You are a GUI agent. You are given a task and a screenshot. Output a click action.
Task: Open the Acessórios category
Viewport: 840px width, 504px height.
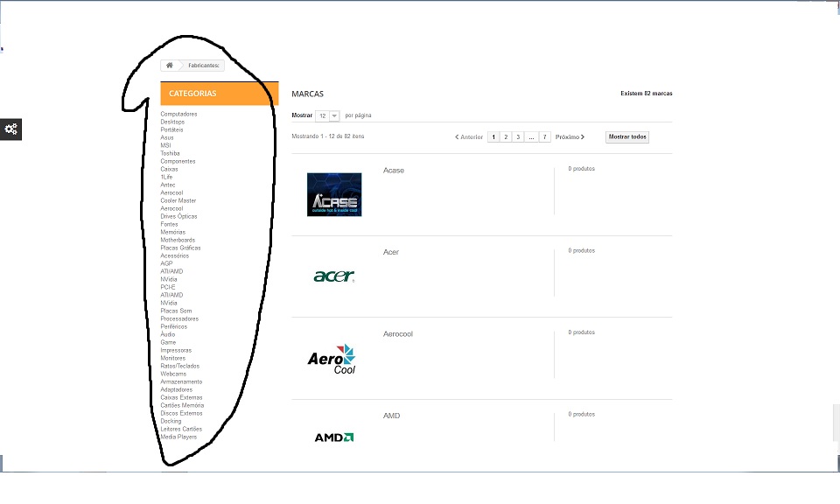click(x=175, y=256)
